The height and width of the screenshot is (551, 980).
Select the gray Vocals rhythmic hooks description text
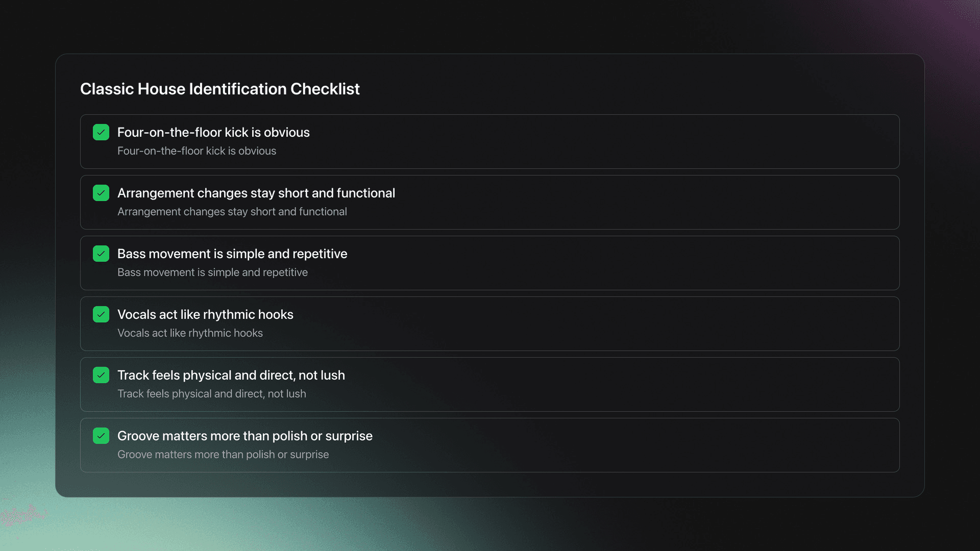coord(190,333)
